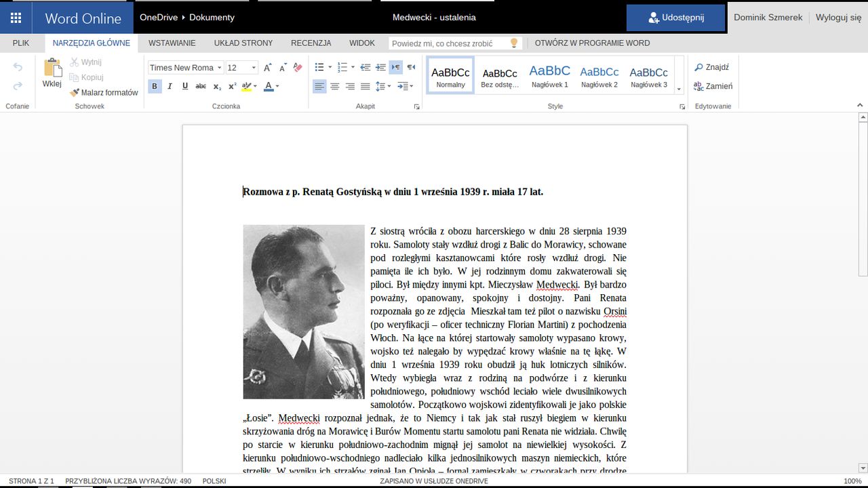
Task: Toggle italic formatting
Action: point(170,86)
